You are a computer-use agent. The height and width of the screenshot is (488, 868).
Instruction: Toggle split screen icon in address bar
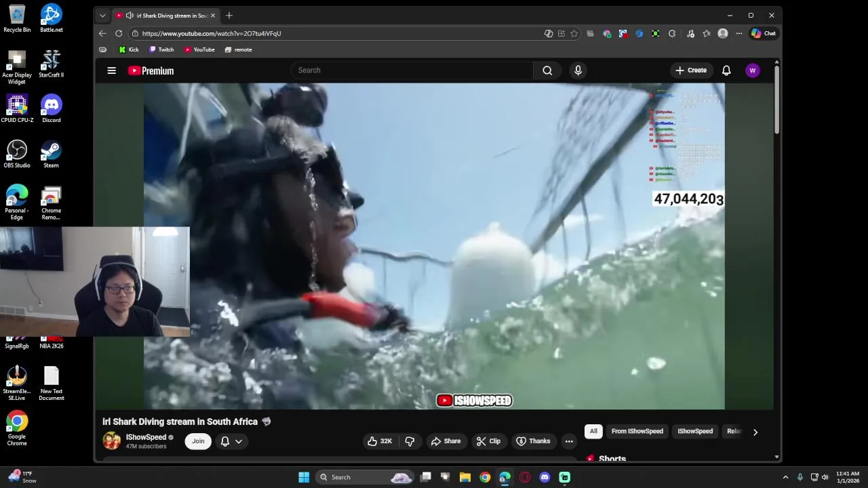(x=561, y=33)
